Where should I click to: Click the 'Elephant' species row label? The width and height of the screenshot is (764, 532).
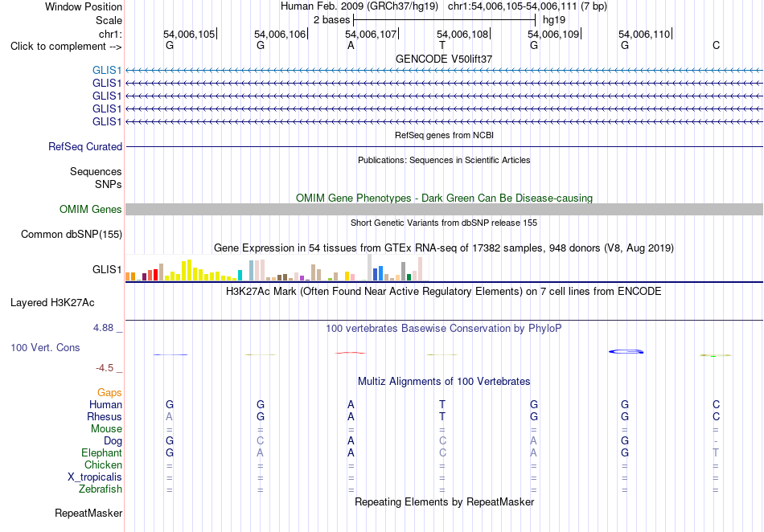point(101,452)
